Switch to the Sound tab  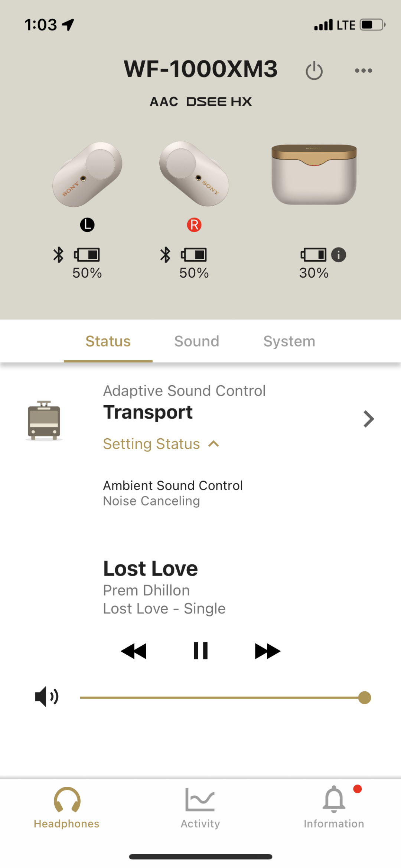coord(197,341)
